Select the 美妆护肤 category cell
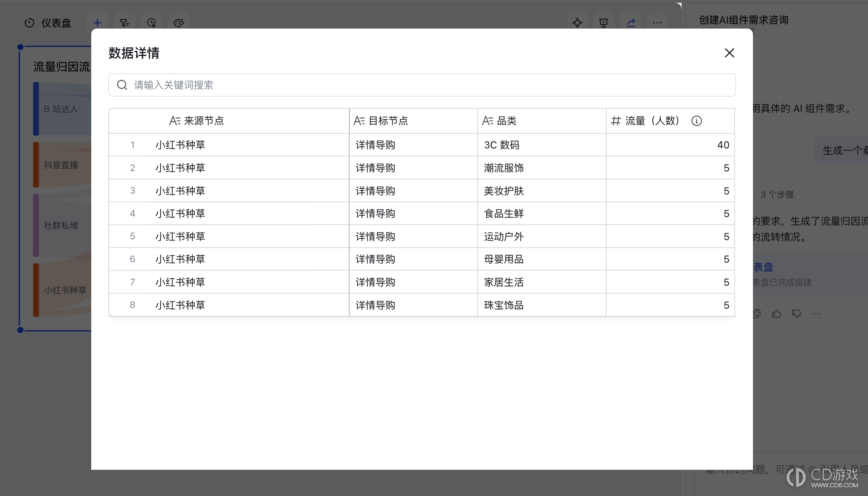 (542, 191)
